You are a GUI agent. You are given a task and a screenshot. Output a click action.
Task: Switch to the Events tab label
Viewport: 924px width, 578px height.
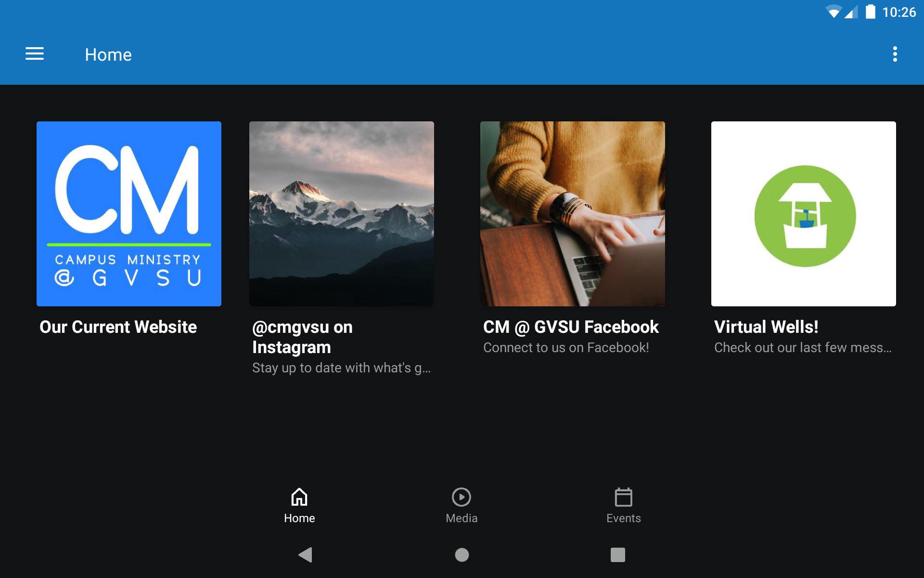(x=623, y=518)
